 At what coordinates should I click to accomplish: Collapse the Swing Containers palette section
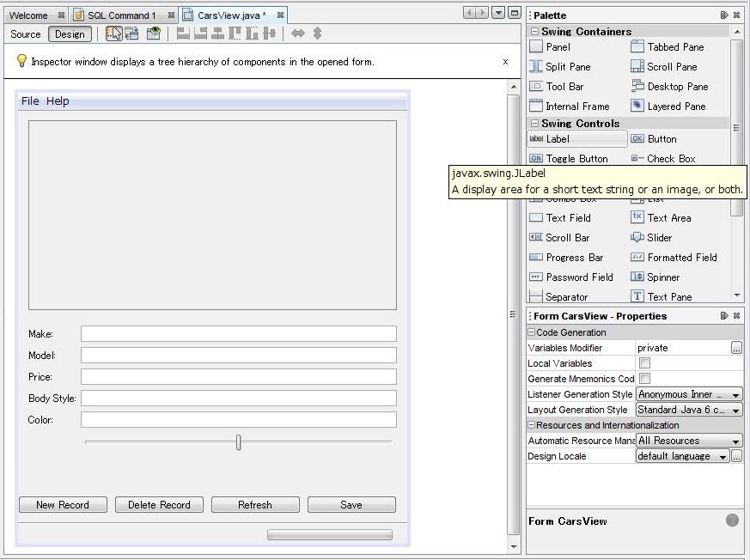click(535, 32)
